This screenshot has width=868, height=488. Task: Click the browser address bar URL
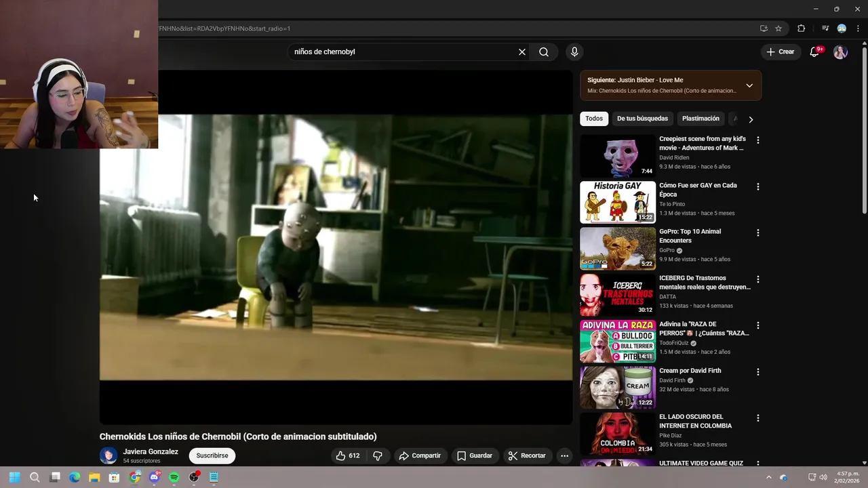[x=224, y=28]
